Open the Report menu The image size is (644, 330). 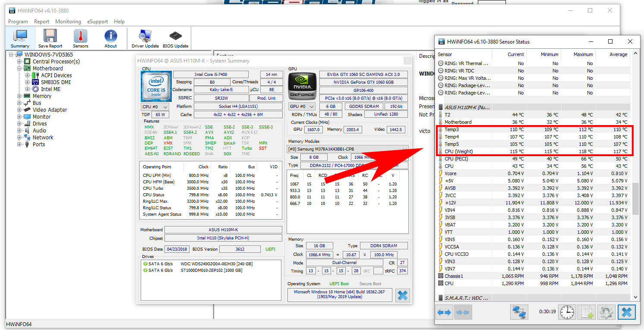tap(41, 22)
